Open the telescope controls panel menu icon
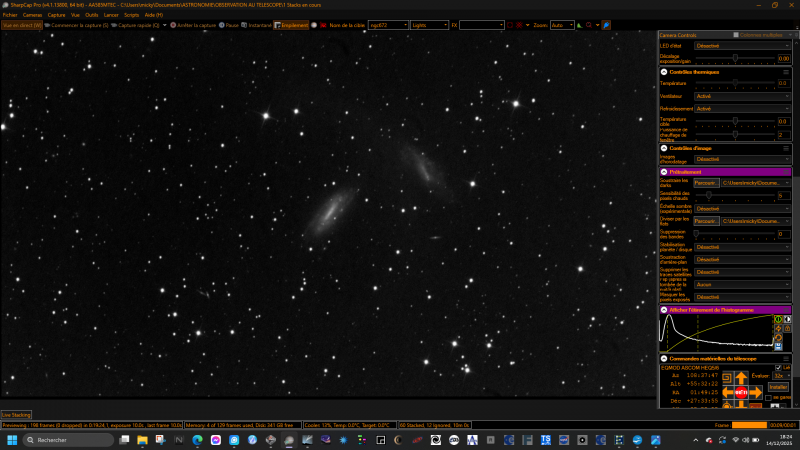This screenshot has width=800, height=450. pyautogui.click(x=786, y=359)
